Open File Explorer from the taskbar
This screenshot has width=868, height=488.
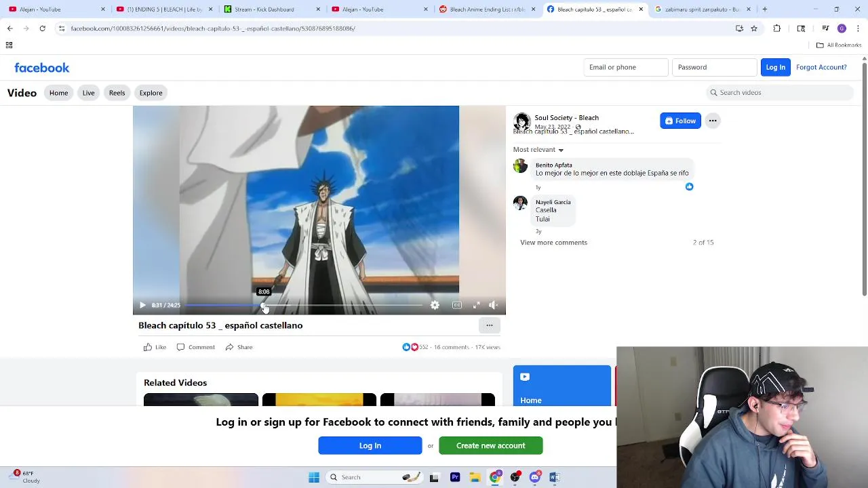(475, 477)
